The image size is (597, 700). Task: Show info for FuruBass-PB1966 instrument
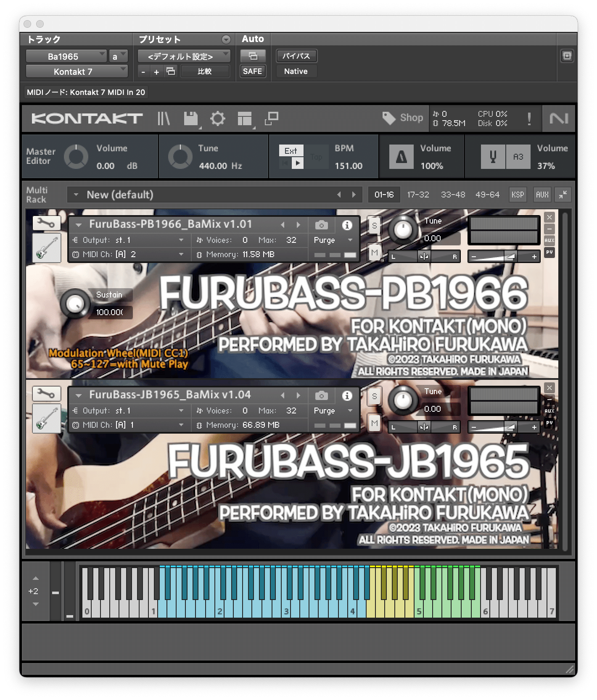click(347, 225)
